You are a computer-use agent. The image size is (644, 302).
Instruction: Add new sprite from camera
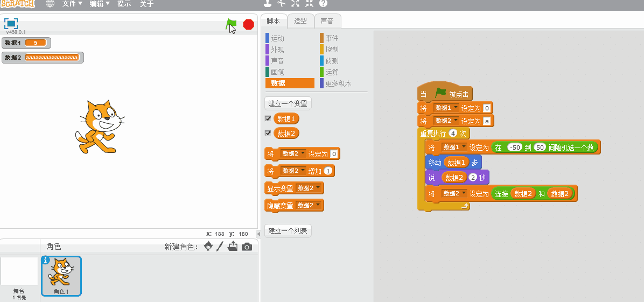tap(247, 247)
